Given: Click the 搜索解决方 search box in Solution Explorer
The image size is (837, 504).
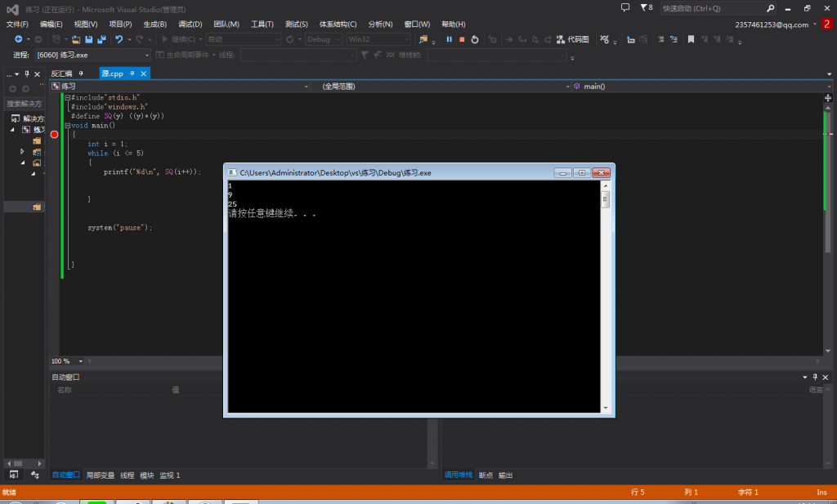Looking at the screenshot, I should 25,104.
